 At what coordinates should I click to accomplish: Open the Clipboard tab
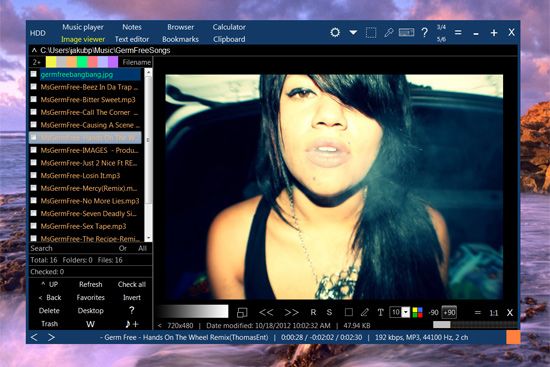229,39
